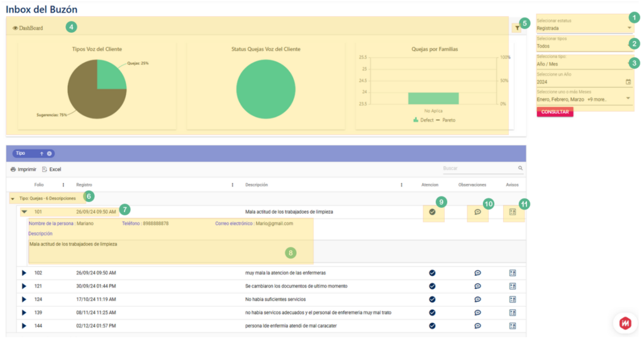Click the Buscar search field
The width and height of the screenshot is (644, 340).
coord(479,168)
